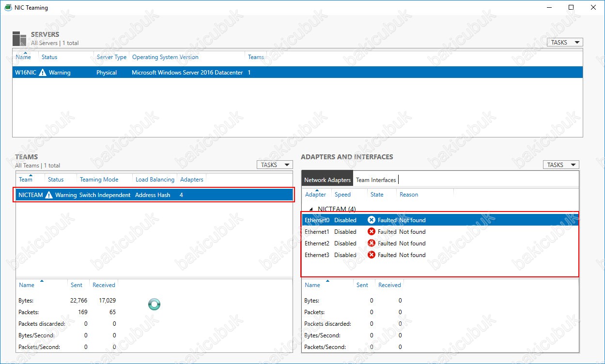Sort teams list by Team column

(x=26, y=180)
